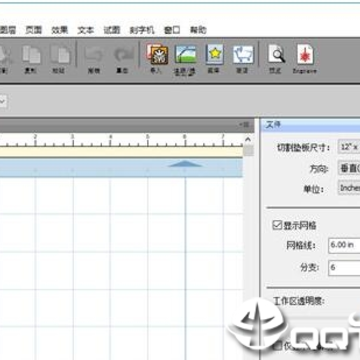Select the 文件 (Document) panel header
Screen dimensions: 360x360
pos(310,125)
